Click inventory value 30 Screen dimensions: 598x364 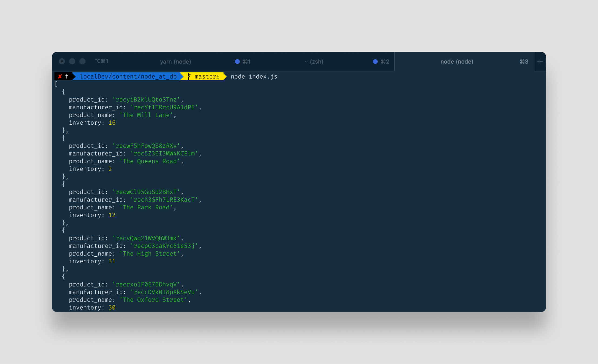coord(112,308)
